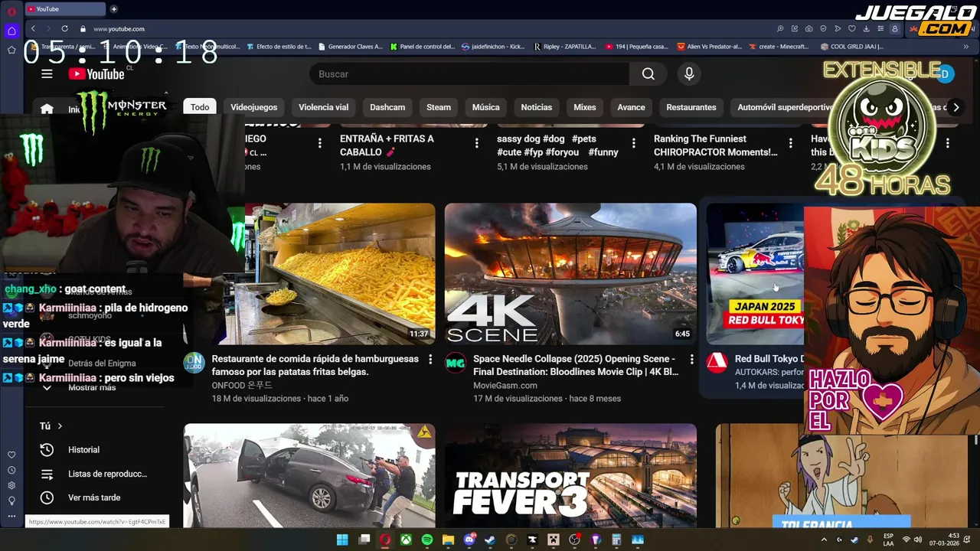This screenshot has width=980, height=551.
Task: Open 'Ranking The Funniest CHIROPRACTOR Moments' title
Action: coord(715,145)
